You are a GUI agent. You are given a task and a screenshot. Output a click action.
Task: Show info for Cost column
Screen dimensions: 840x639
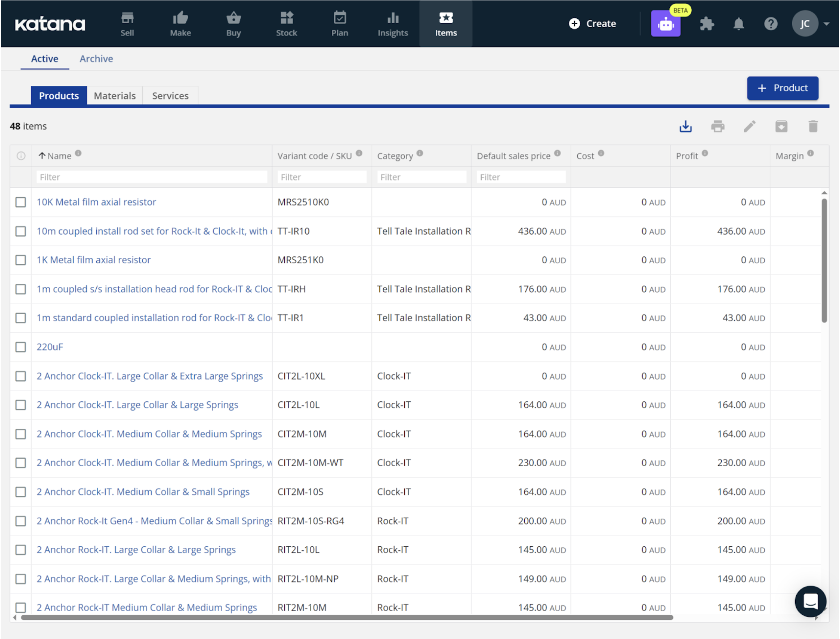(601, 153)
